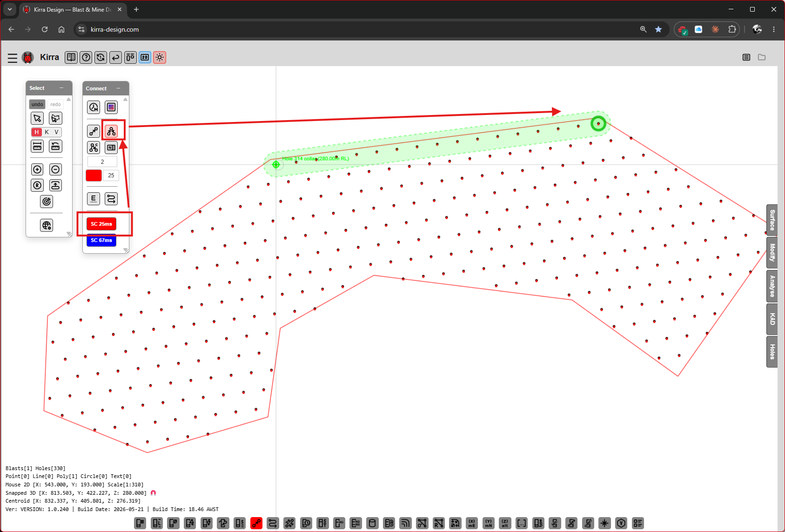Click the green circled end hole

(598, 124)
